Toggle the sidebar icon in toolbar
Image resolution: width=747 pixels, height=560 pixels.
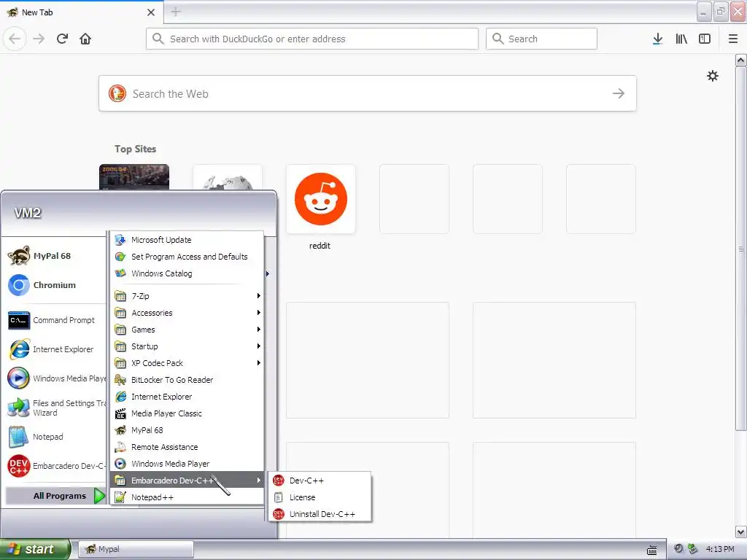tap(705, 39)
